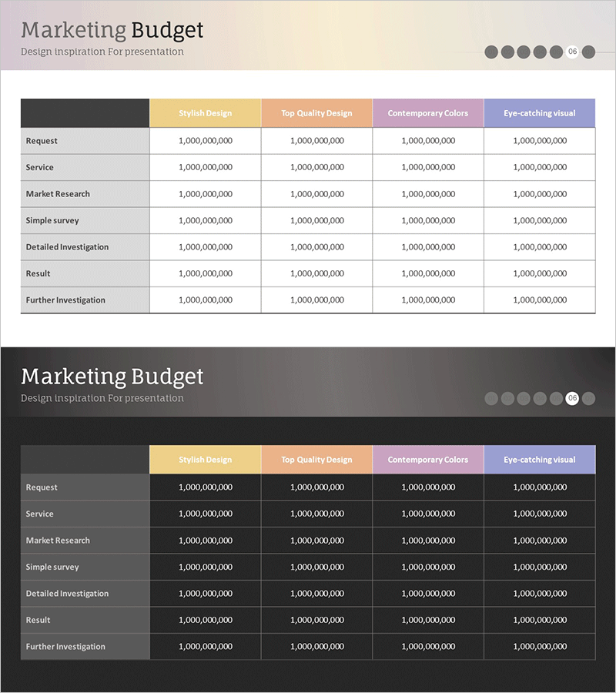Screen dimensions: 616x693
Task: Click Result value under Eye-catching visual, dark table
Action: point(540,620)
